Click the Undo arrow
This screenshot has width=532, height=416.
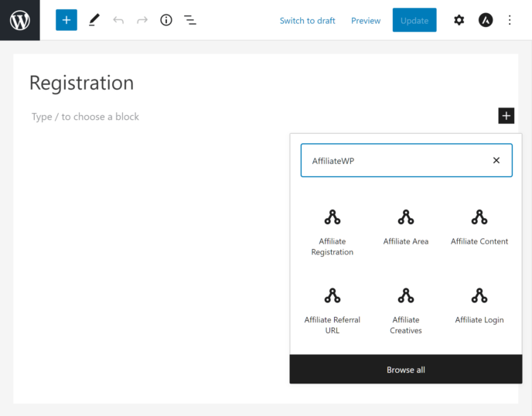[x=118, y=20]
